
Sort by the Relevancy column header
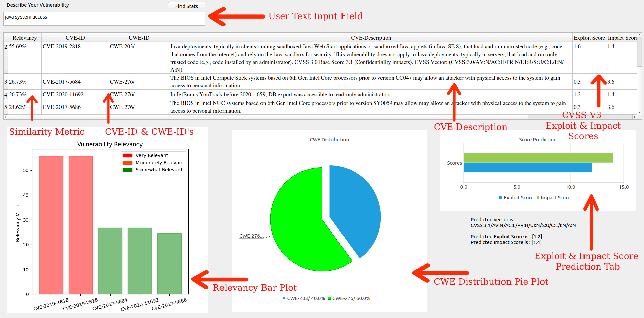click(25, 38)
